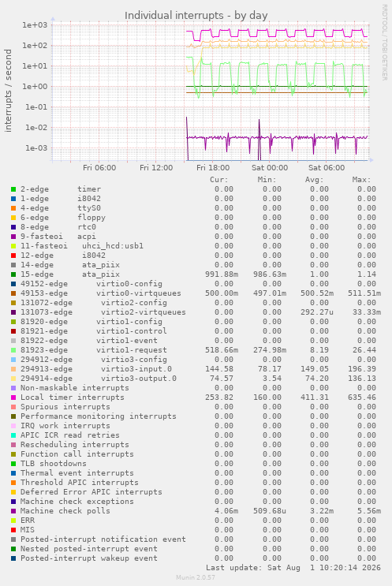392x586 pixels.
Task: Click the graph title Individual interrupts
Action: [196, 16]
